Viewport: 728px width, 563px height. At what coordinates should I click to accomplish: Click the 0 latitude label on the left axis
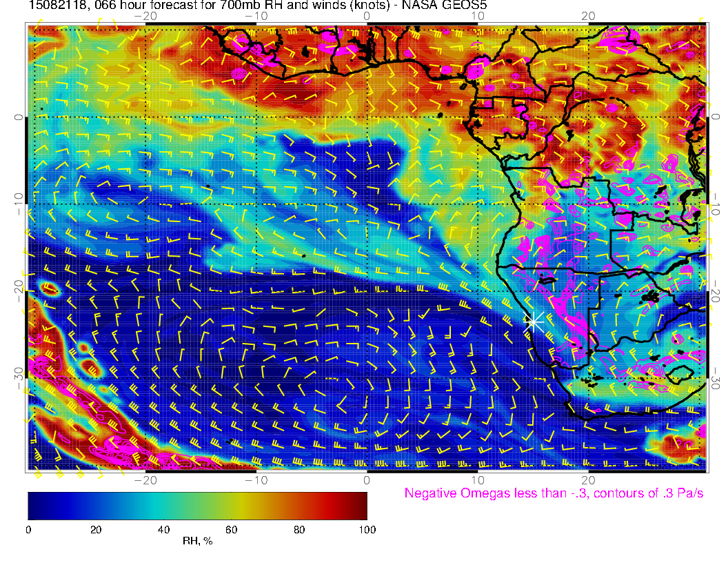pyautogui.click(x=18, y=117)
